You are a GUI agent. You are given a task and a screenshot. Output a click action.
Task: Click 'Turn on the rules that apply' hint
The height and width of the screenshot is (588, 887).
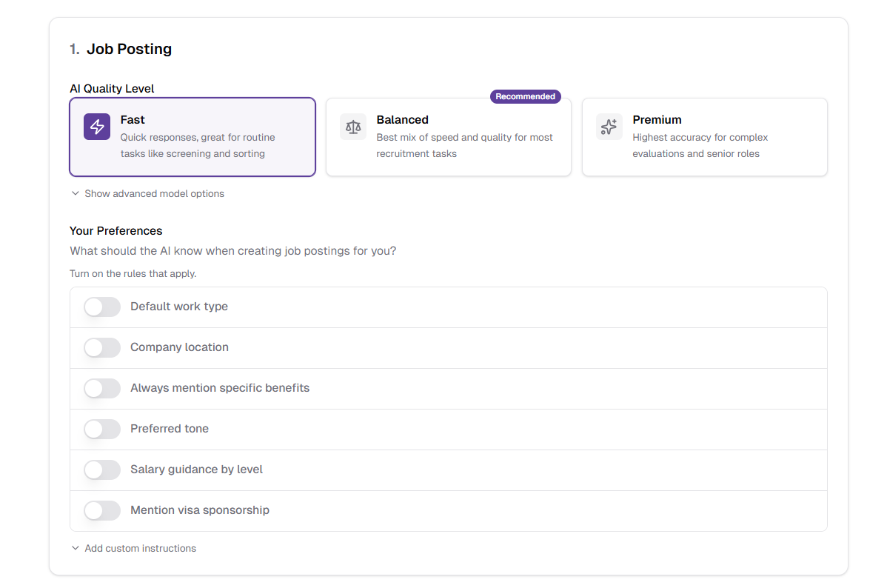133,274
